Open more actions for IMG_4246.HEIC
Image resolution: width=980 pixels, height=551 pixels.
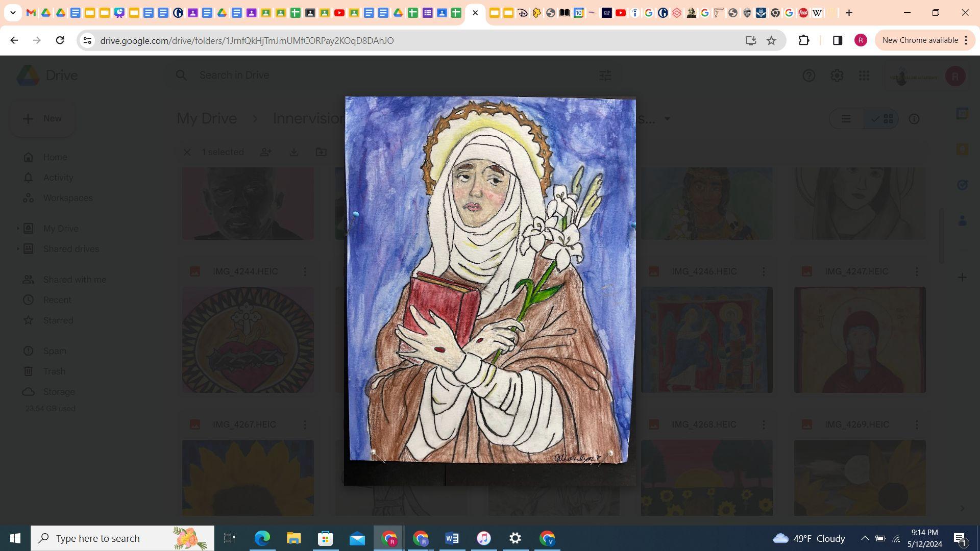pos(764,271)
